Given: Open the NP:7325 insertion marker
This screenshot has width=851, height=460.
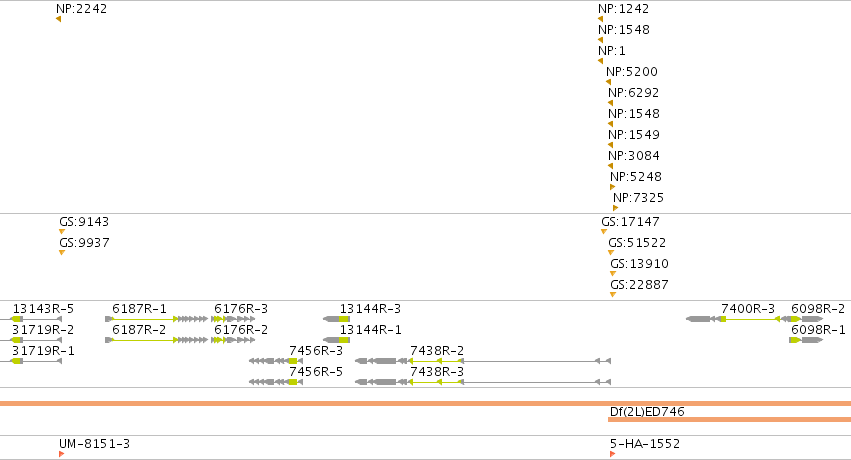Looking at the screenshot, I should click(x=615, y=208).
